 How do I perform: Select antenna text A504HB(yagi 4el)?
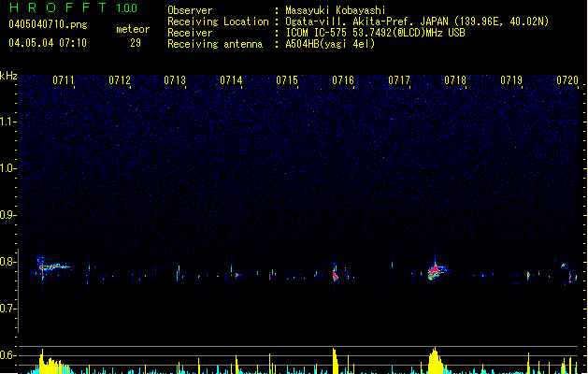click(330, 44)
